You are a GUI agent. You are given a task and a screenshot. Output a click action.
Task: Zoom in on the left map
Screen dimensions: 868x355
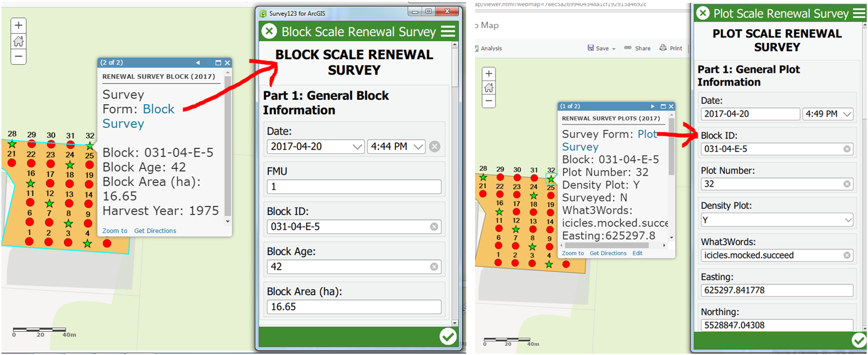19,25
